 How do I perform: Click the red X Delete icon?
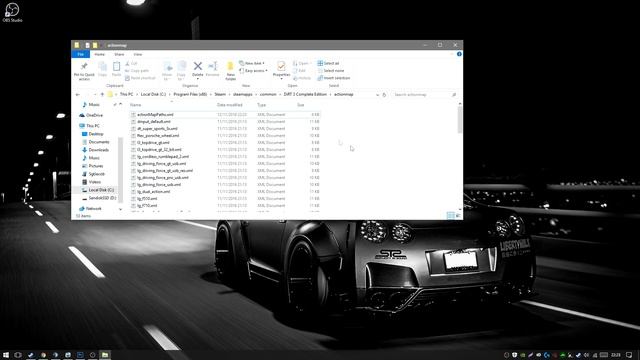[x=198, y=66]
